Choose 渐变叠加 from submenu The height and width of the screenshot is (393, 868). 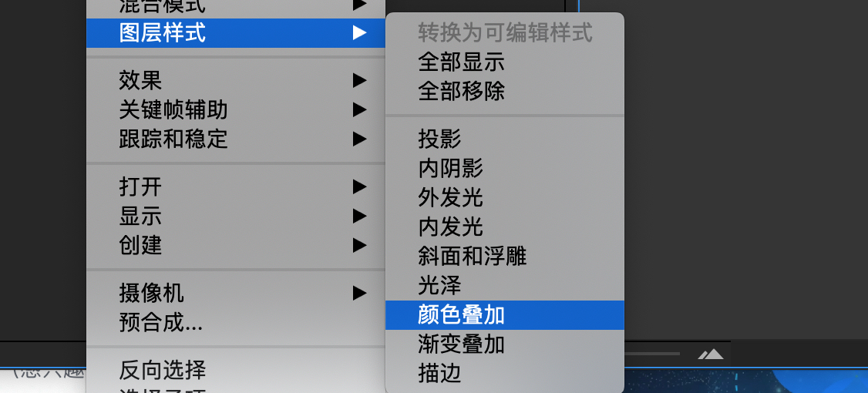tap(504, 344)
